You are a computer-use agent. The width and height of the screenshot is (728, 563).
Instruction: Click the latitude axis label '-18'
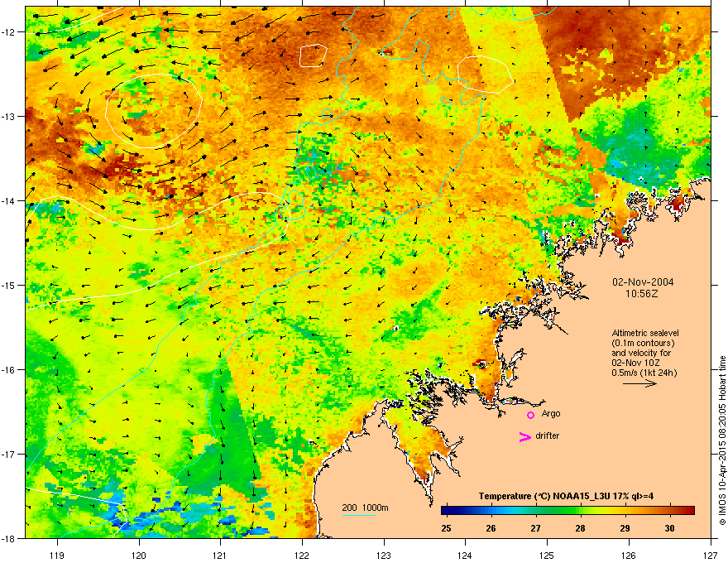(9, 538)
